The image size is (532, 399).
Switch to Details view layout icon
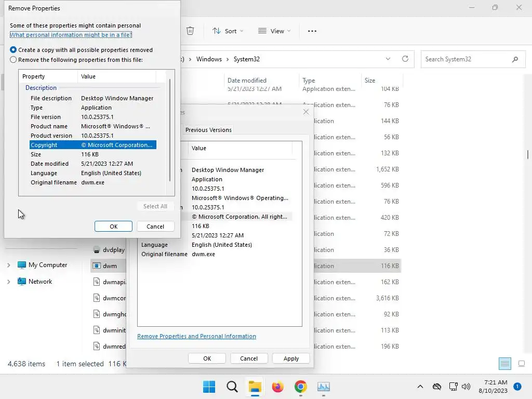tap(505, 364)
